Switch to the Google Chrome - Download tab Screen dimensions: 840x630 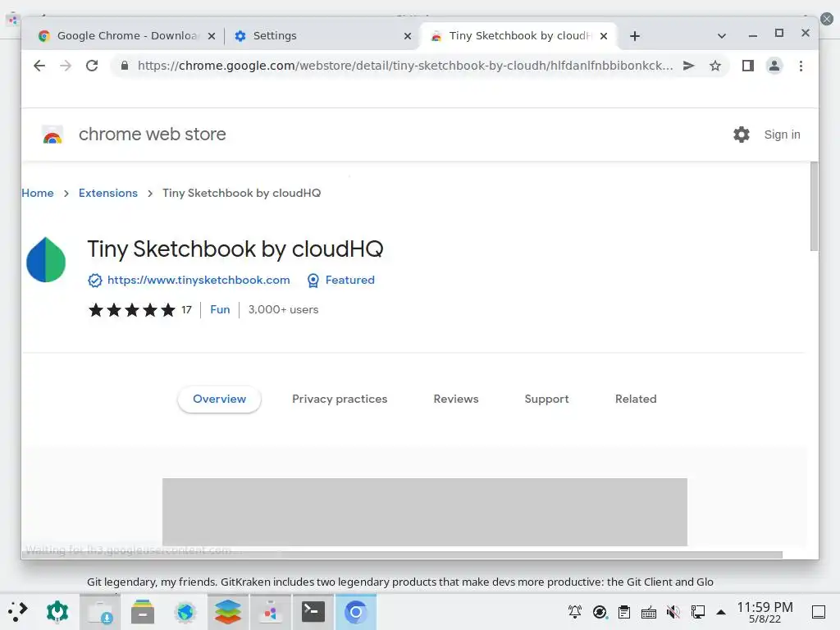[127, 36]
